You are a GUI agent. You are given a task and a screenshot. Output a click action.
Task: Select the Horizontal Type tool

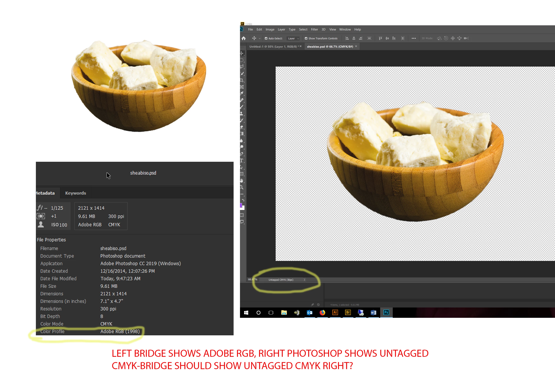[x=242, y=161]
